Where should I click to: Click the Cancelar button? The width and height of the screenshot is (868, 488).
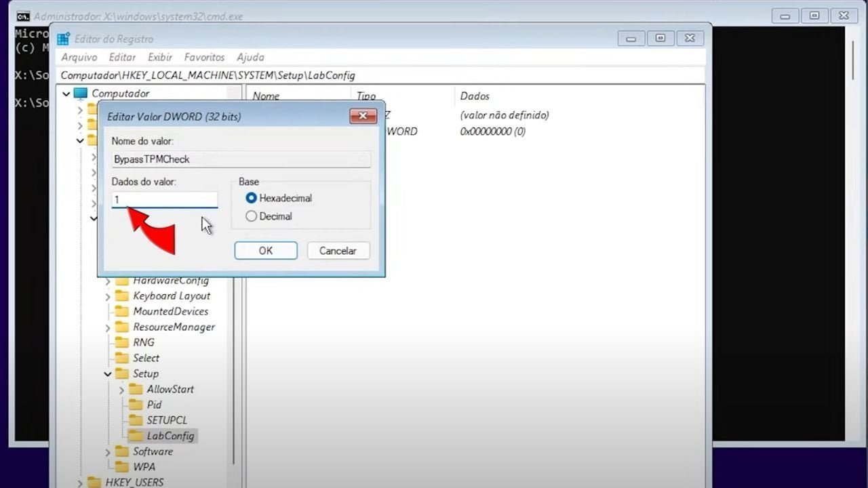point(338,250)
